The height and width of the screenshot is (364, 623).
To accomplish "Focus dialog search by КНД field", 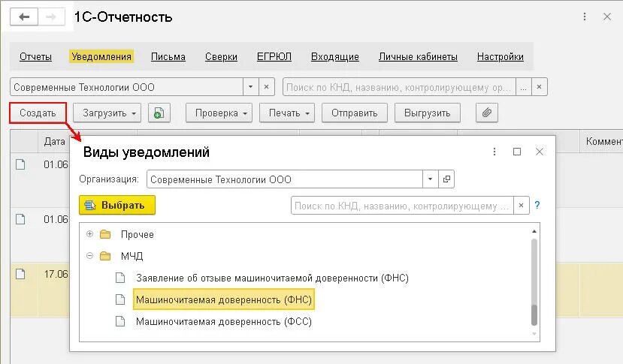I will point(402,206).
